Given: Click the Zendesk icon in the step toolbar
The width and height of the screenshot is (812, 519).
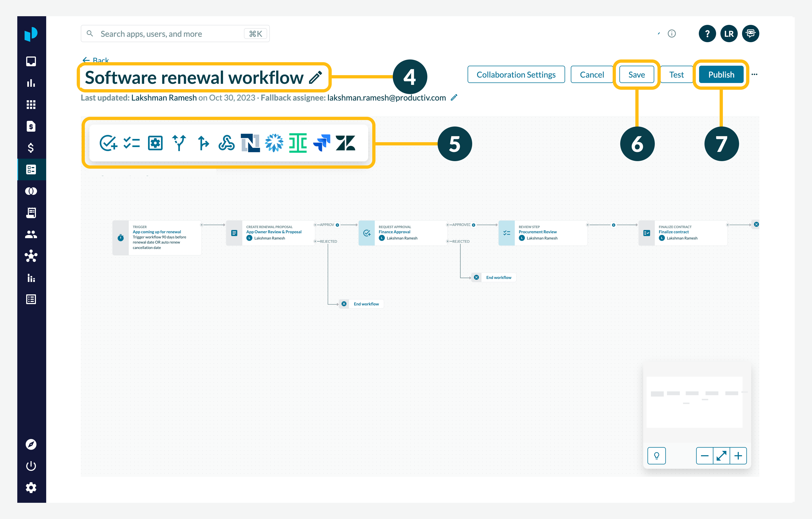Looking at the screenshot, I should (345, 143).
